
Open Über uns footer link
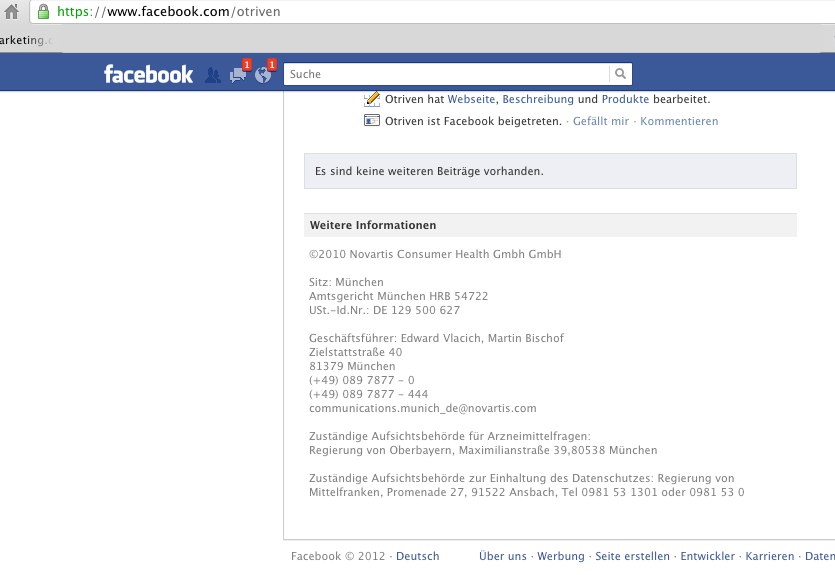point(503,556)
